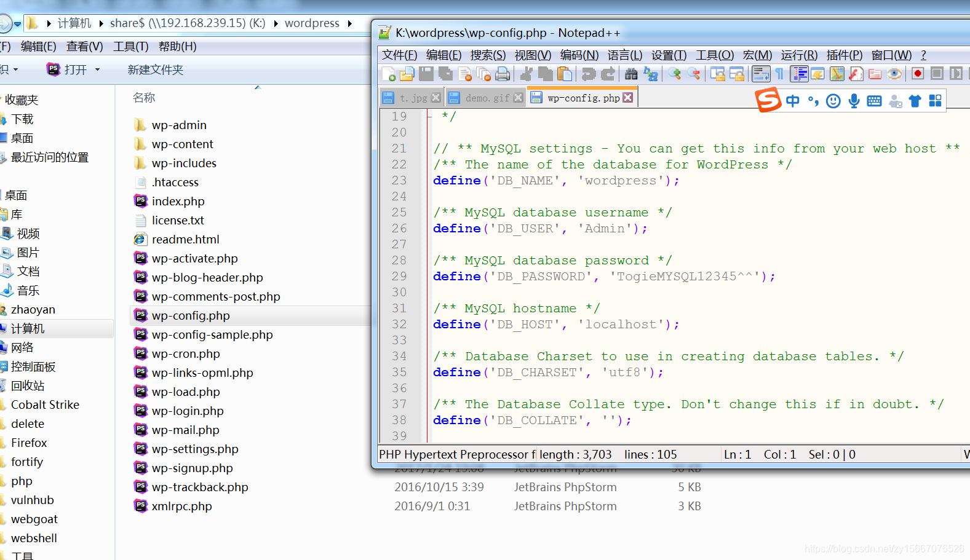970x560 pixels.
Task: Click the Close All toolbar icon
Action: click(x=484, y=74)
